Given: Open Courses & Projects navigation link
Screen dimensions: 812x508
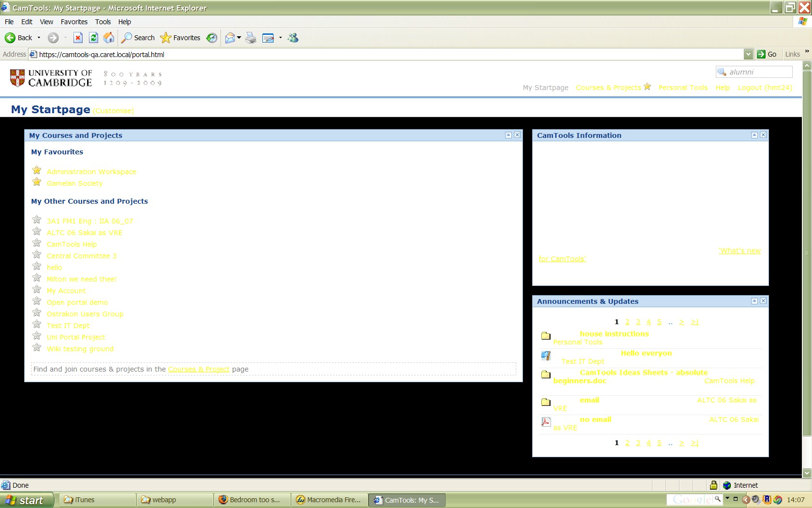Looking at the screenshot, I should pyautogui.click(x=608, y=88).
